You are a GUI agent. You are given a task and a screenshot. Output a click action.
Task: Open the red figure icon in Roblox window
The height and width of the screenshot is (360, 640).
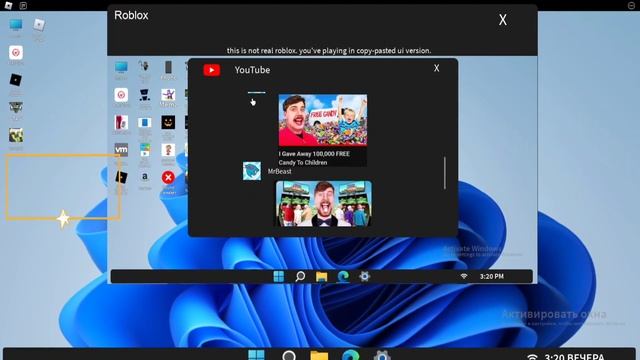click(121, 122)
